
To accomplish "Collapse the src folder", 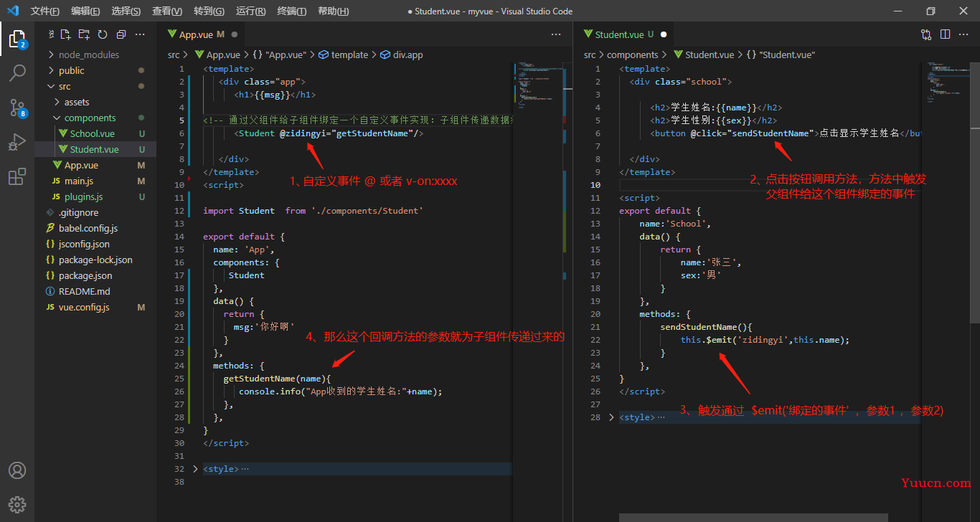I will click(51, 86).
